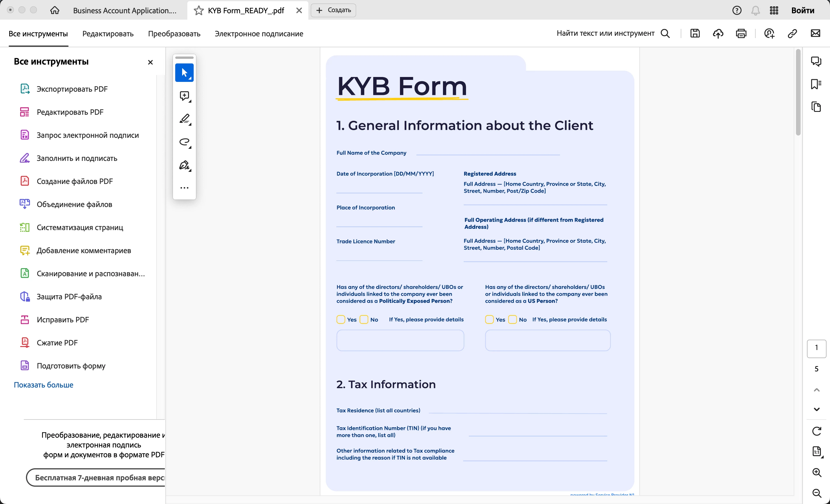Click the Full Name of Company field

(x=488, y=152)
